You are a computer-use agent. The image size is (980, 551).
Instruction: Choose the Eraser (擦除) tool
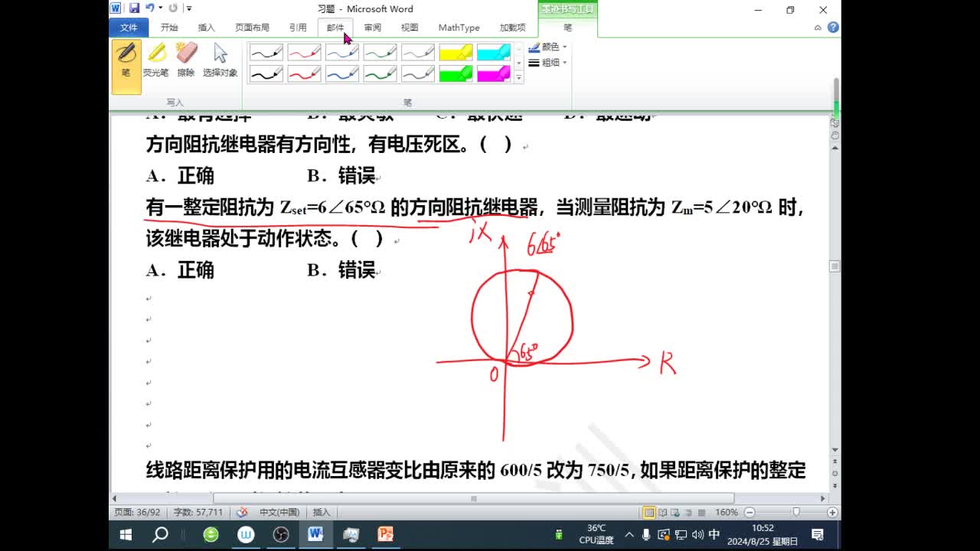(186, 60)
